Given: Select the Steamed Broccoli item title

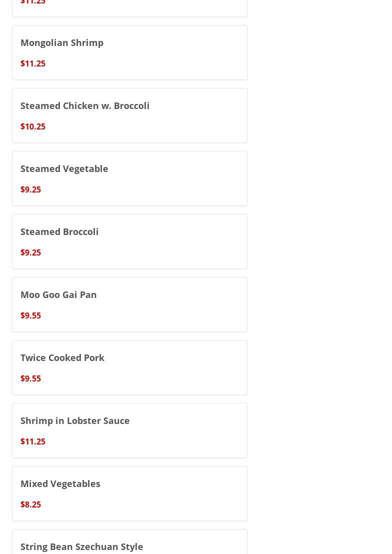Looking at the screenshot, I should click(59, 231).
